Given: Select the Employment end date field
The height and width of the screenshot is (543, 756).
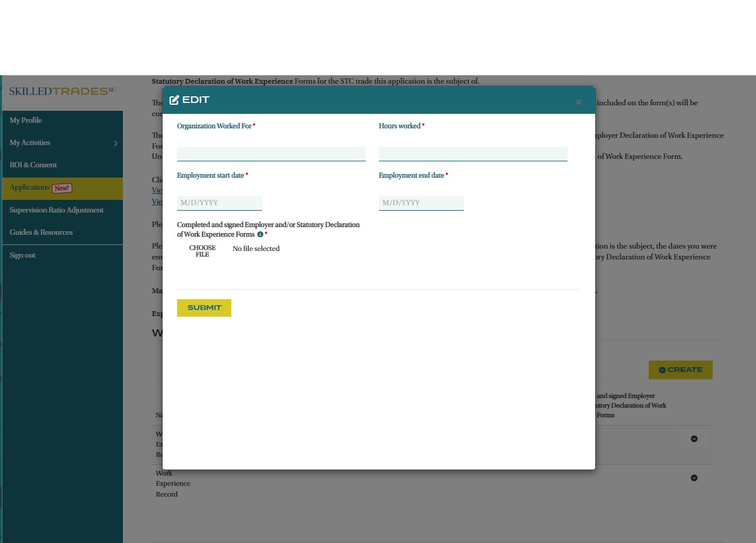Looking at the screenshot, I should tap(421, 203).
